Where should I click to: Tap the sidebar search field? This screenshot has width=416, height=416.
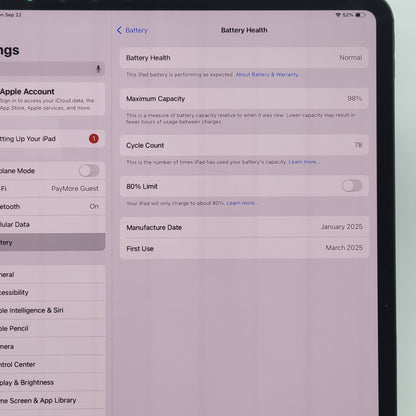point(52,69)
